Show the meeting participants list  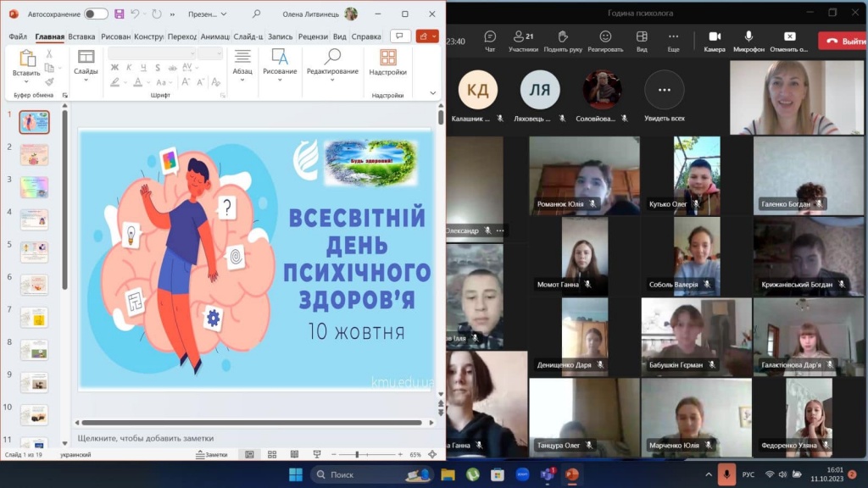pos(523,41)
